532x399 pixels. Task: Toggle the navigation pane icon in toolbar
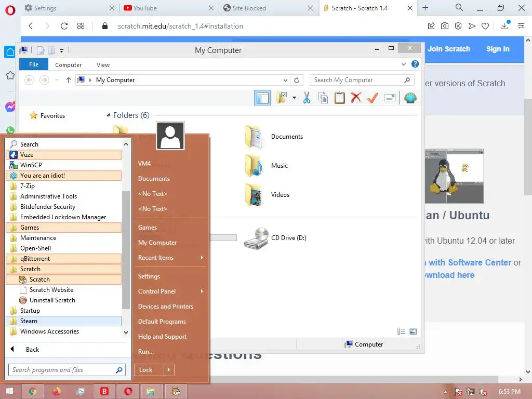(262, 98)
